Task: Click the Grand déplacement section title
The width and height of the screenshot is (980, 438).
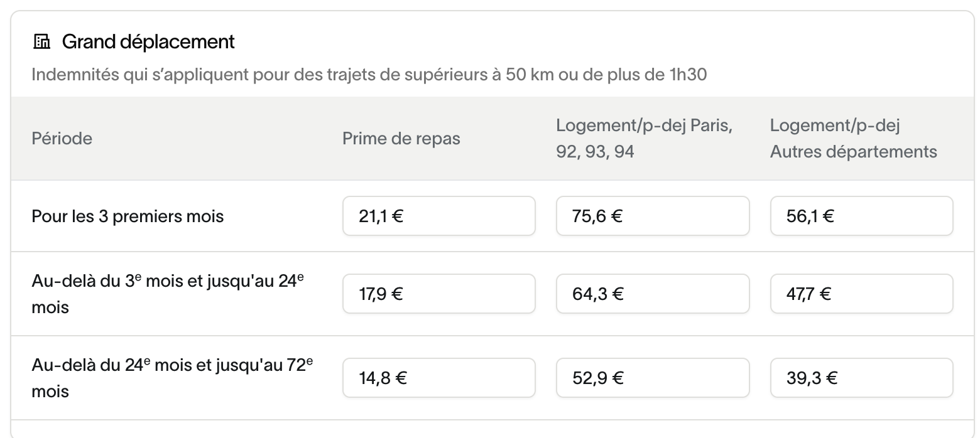Action: coord(148,42)
